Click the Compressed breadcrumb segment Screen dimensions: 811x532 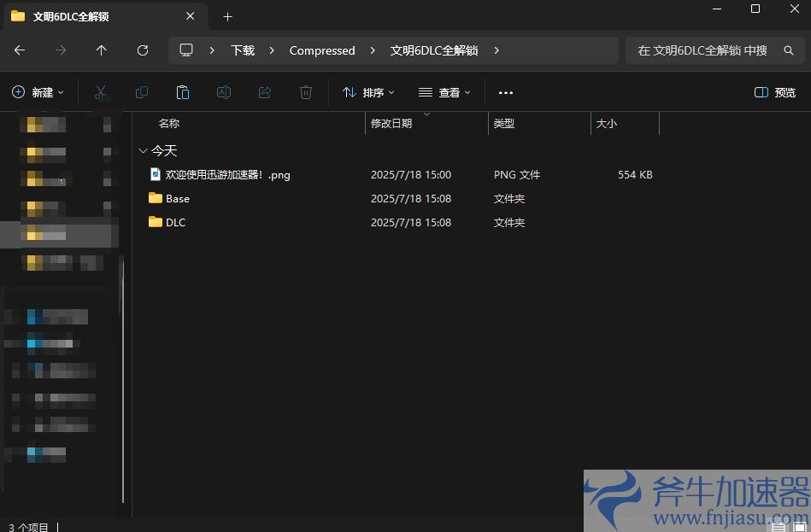click(x=322, y=50)
